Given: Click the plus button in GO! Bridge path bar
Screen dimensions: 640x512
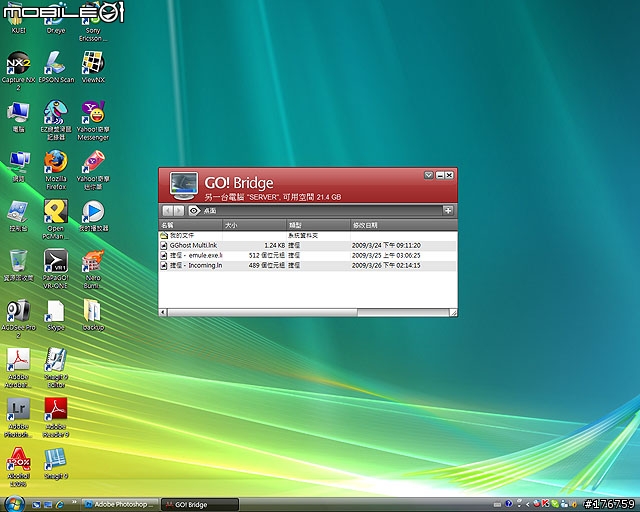Looking at the screenshot, I should point(448,211).
